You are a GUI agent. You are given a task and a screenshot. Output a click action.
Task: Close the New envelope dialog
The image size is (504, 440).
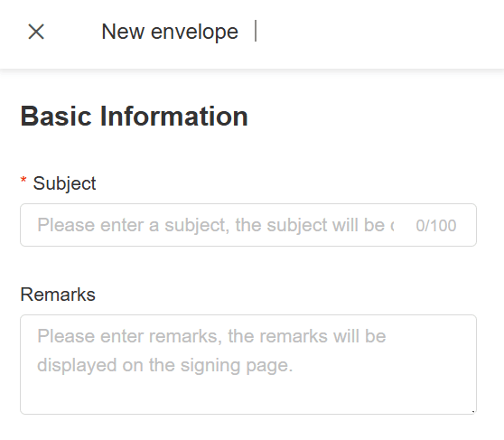click(x=36, y=32)
